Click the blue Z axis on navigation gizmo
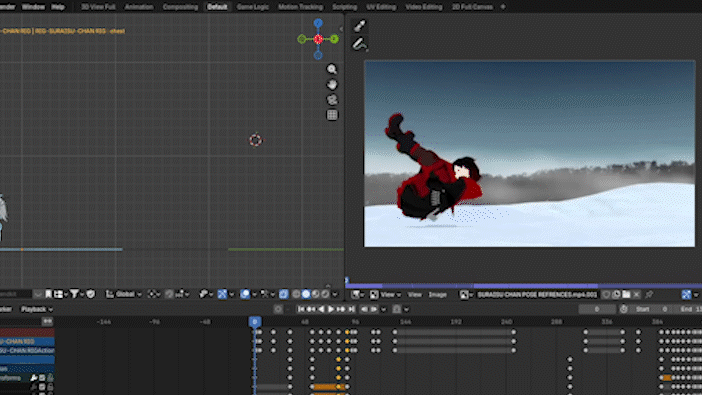Screen dimensions: 703x395 318,23
